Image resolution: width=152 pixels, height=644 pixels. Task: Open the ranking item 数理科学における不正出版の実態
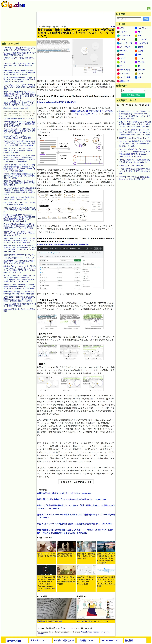131,165
